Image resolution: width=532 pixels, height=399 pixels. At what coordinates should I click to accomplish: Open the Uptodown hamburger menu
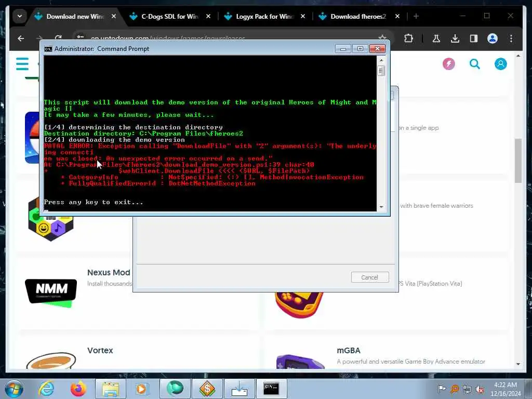[x=22, y=64]
